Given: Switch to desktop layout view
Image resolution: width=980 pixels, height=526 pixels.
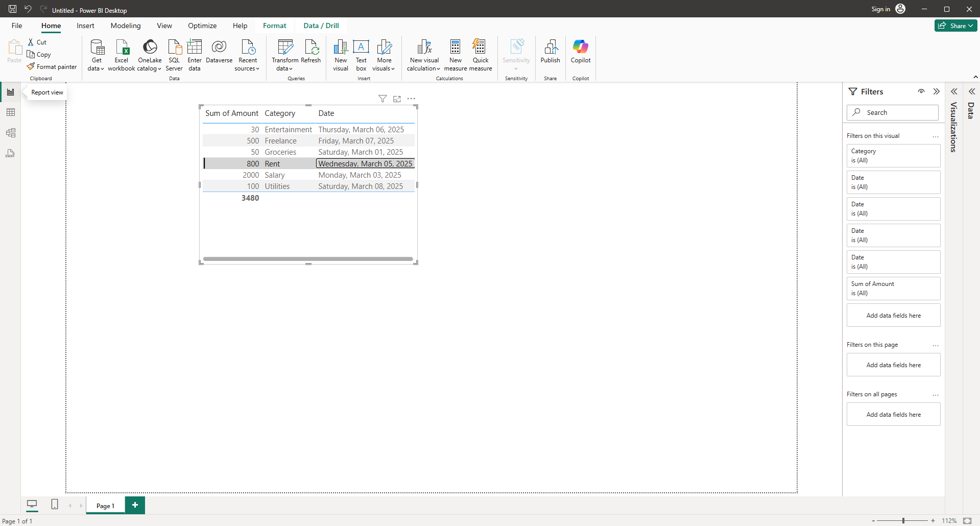Looking at the screenshot, I should 32,505.
